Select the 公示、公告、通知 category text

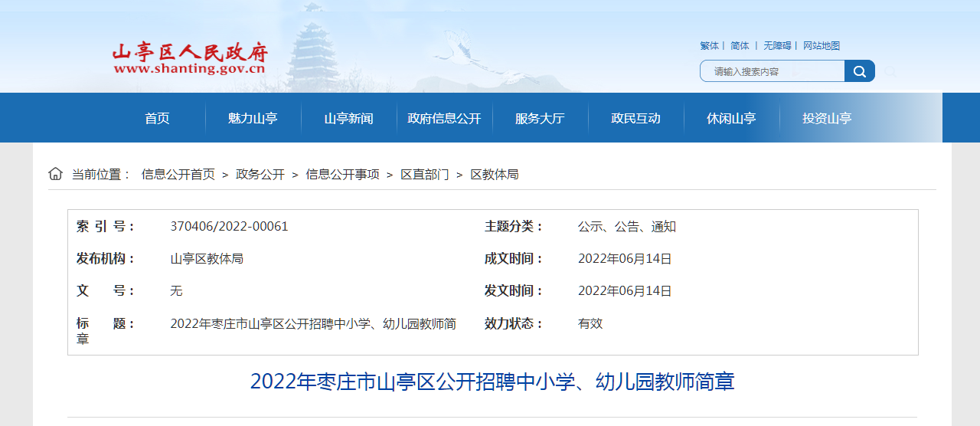(x=627, y=227)
